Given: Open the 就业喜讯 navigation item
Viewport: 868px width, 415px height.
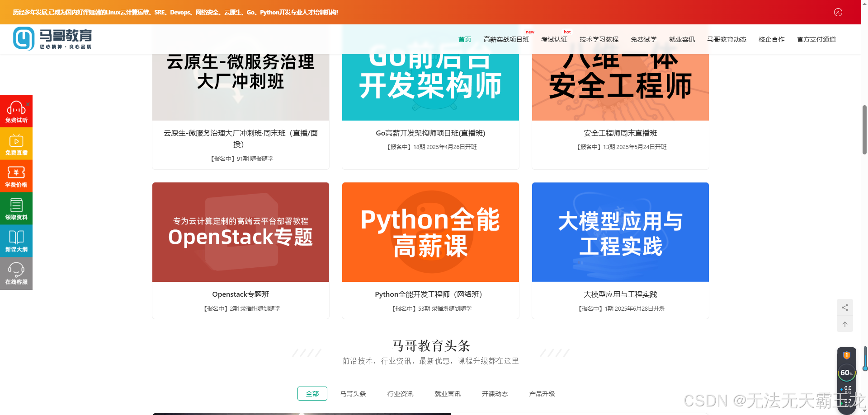Looking at the screenshot, I should click(682, 39).
